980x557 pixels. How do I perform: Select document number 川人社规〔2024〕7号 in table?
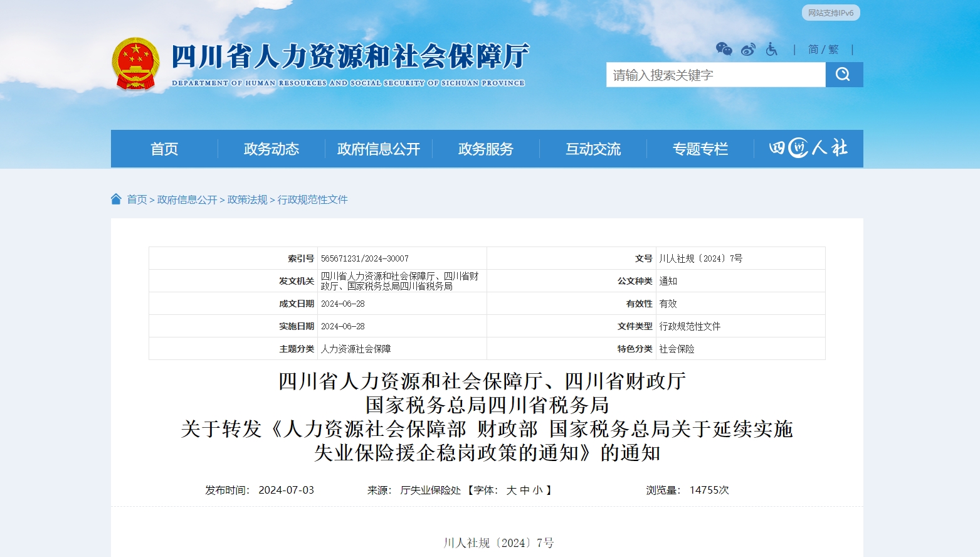(x=700, y=258)
